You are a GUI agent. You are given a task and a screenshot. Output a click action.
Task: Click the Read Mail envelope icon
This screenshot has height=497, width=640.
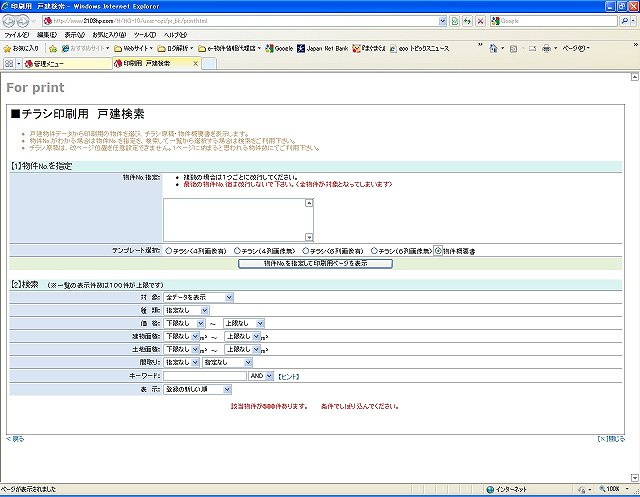pyautogui.click(x=532, y=49)
